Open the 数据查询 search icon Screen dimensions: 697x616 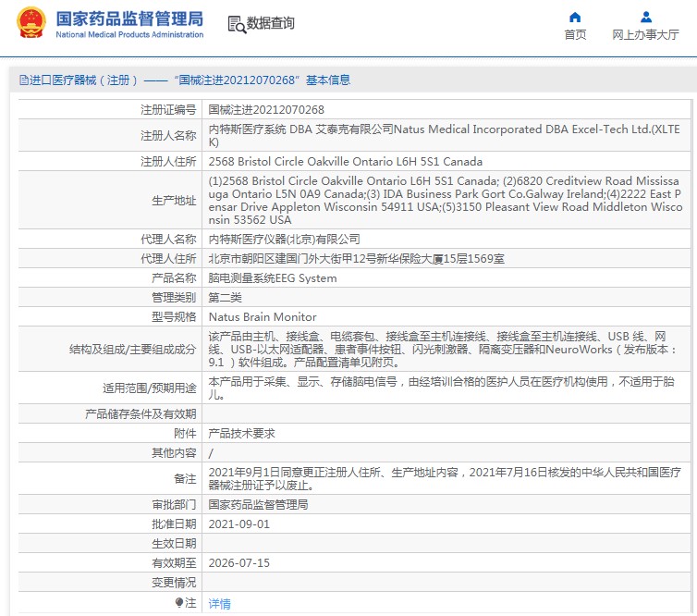point(237,24)
